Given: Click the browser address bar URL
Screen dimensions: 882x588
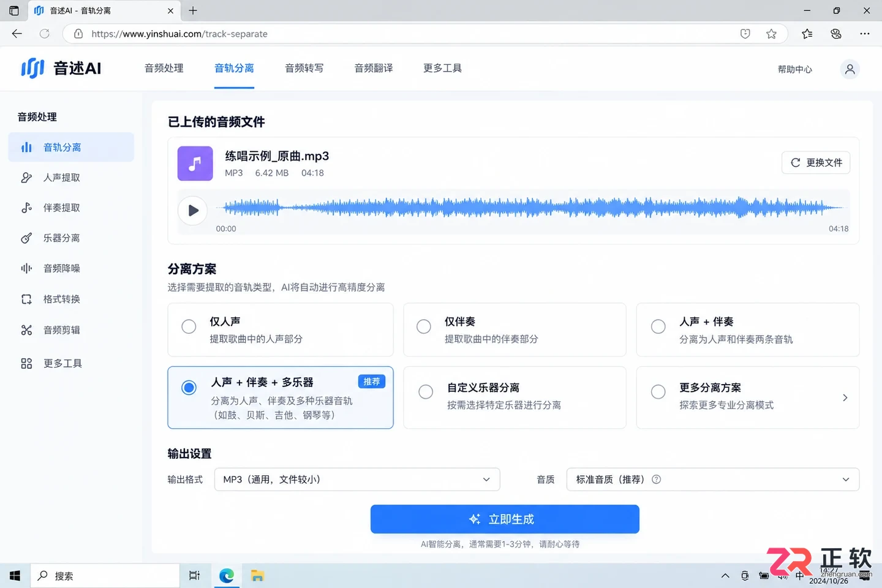Looking at the screenshot, I should tap(179, 34).
